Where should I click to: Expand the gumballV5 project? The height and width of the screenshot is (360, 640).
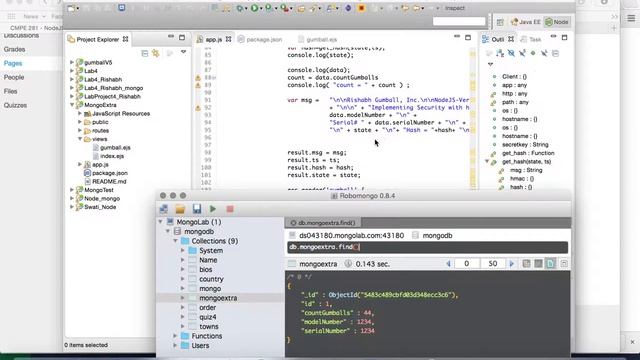[72, 62]
